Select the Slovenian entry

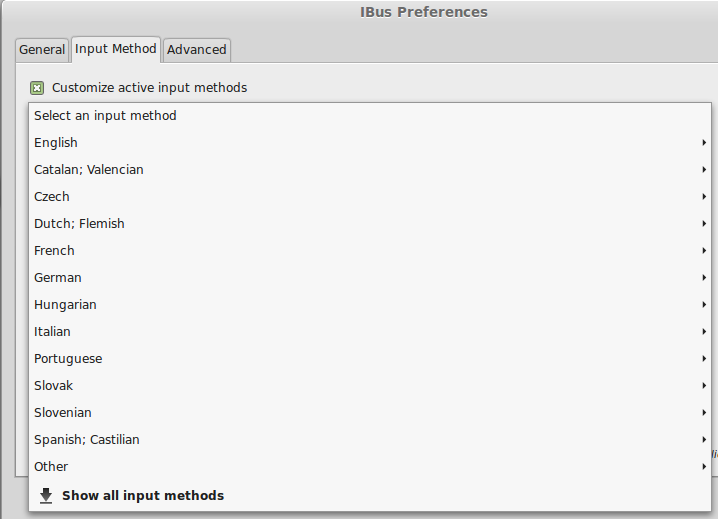370,413
